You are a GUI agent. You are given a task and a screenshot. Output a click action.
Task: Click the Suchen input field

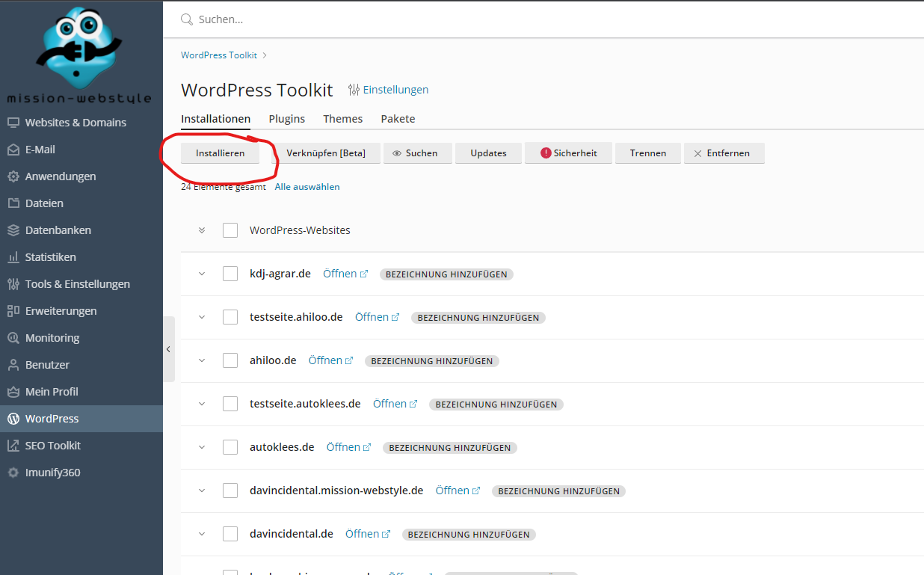[523, 19]
